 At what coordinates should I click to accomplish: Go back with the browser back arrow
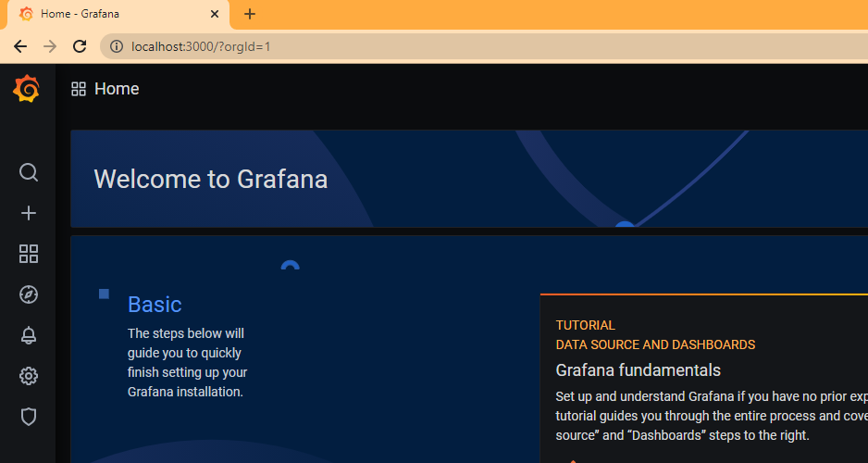20,46
